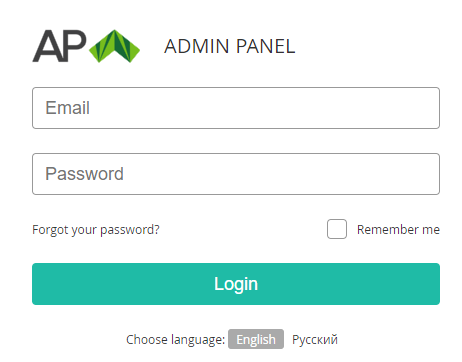Submit the form with the Login button
Screen dimensions: 462x362
pos(236,284)
